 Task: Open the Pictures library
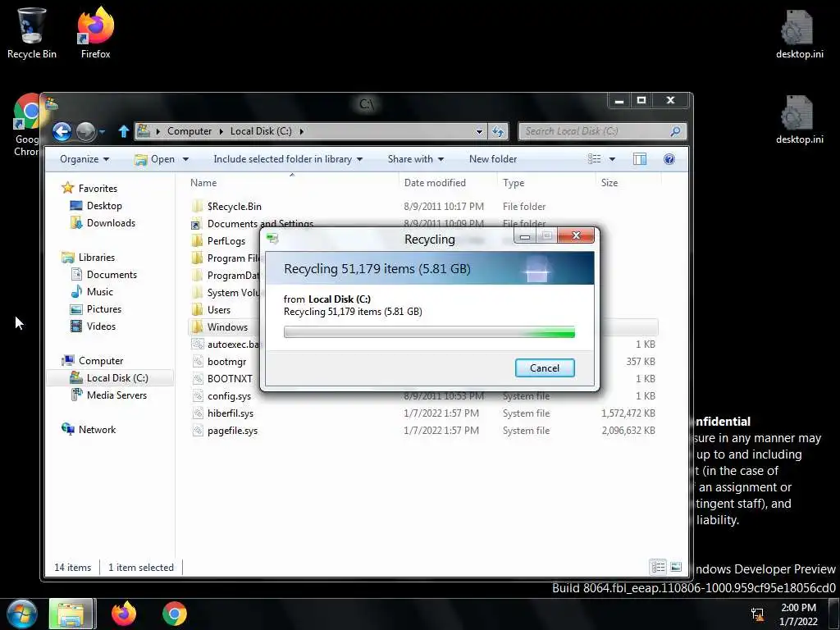point(104,309)
